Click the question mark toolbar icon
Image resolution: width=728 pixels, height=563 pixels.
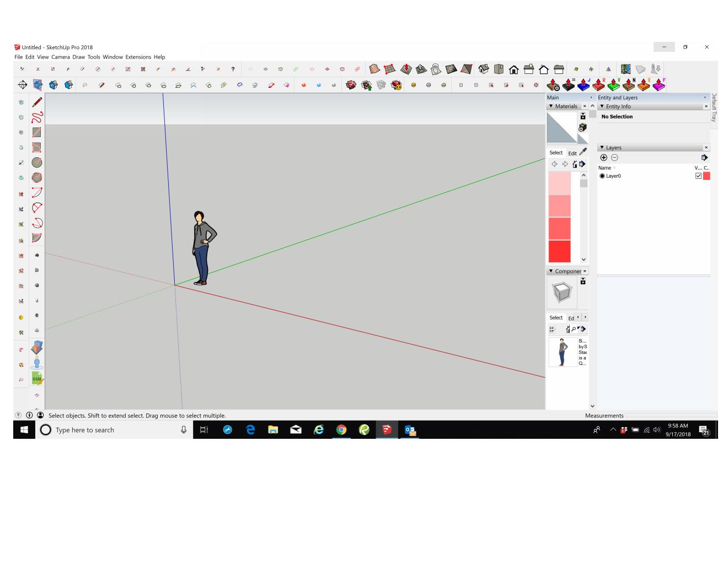tap(233, 69)
